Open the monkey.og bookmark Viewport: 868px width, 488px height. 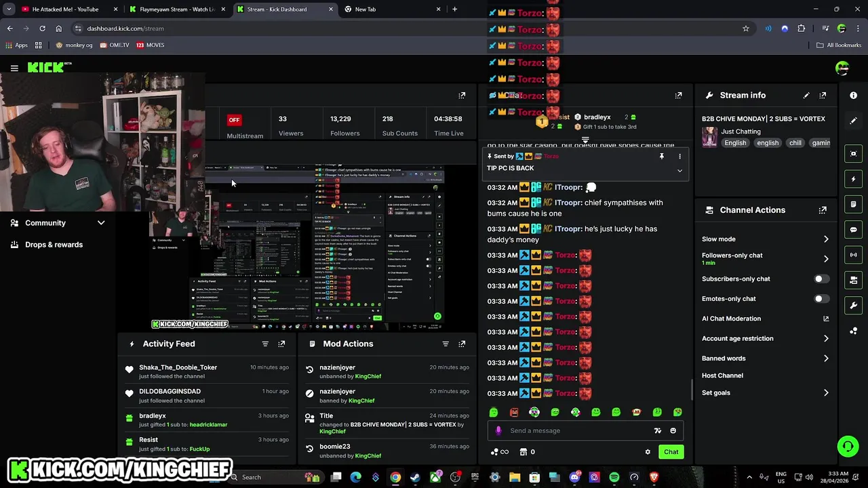click(x=74, y=45)
